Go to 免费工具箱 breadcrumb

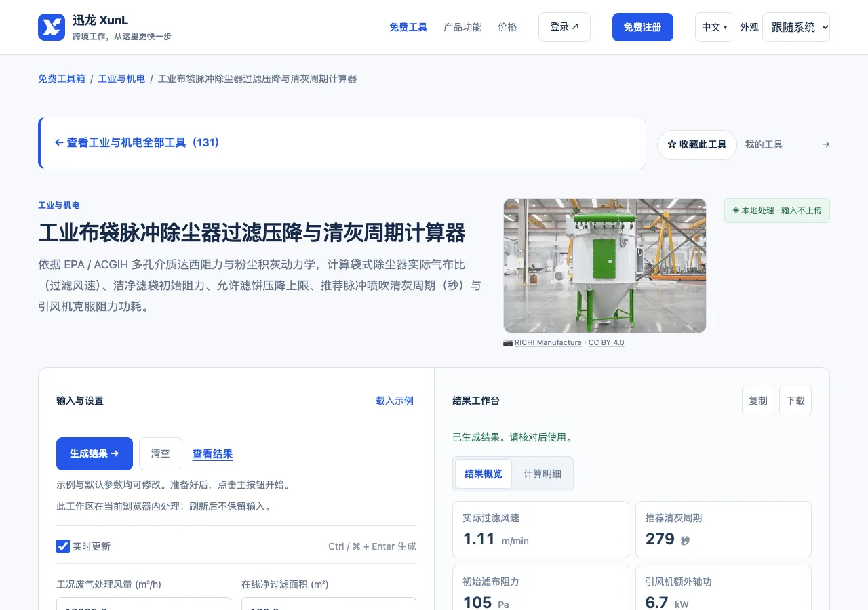coord(62,79)
